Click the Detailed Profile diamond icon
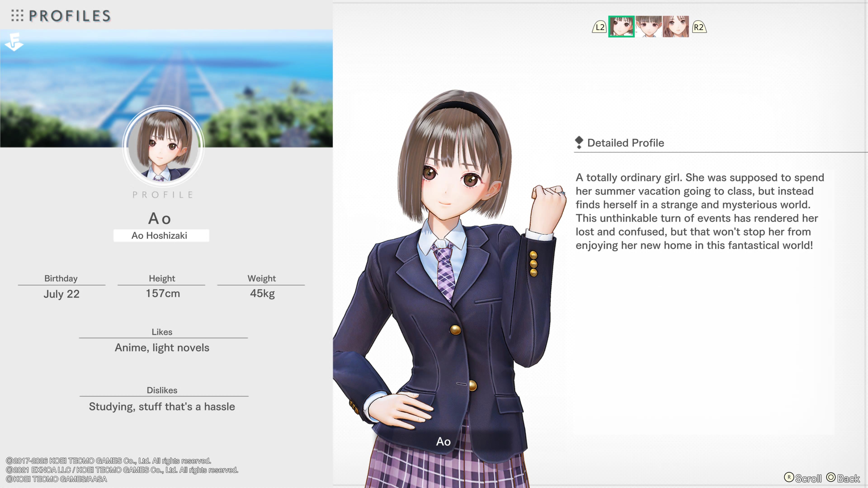Screen dimensions: 868x488 point(579,142)
